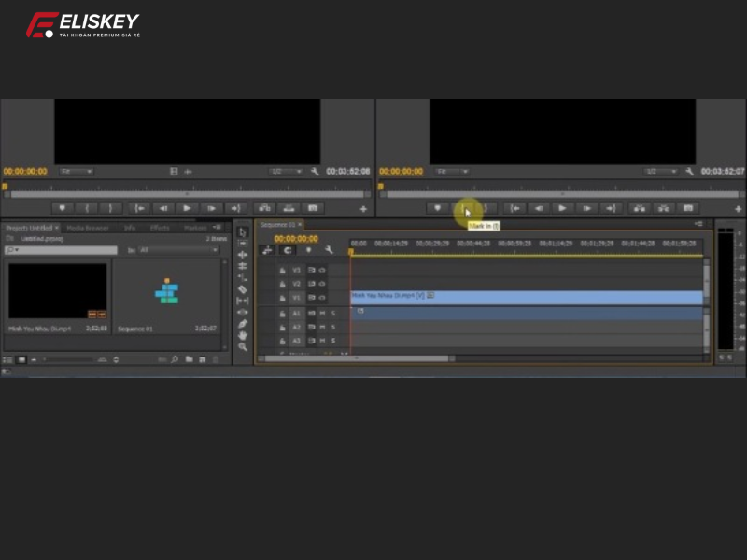The height and width of the screenshot is (560, 747).
Task: Select the Pen tool in the tools panel
Action: [241, 323]
